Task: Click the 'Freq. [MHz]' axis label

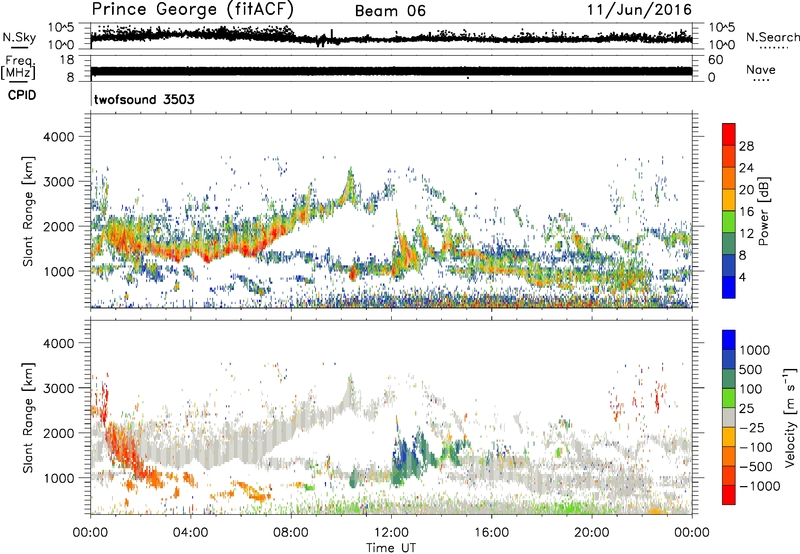Action: [18, 67]
